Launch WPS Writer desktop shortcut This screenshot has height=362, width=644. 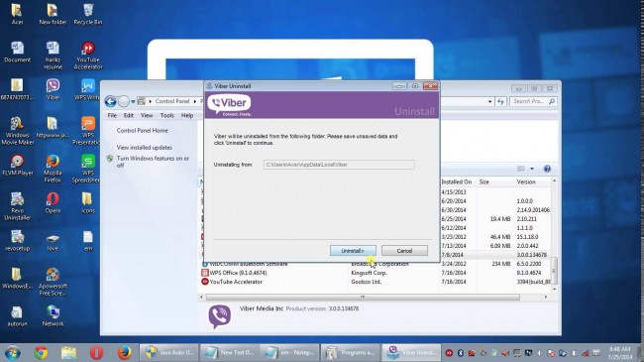click(87, 89)
